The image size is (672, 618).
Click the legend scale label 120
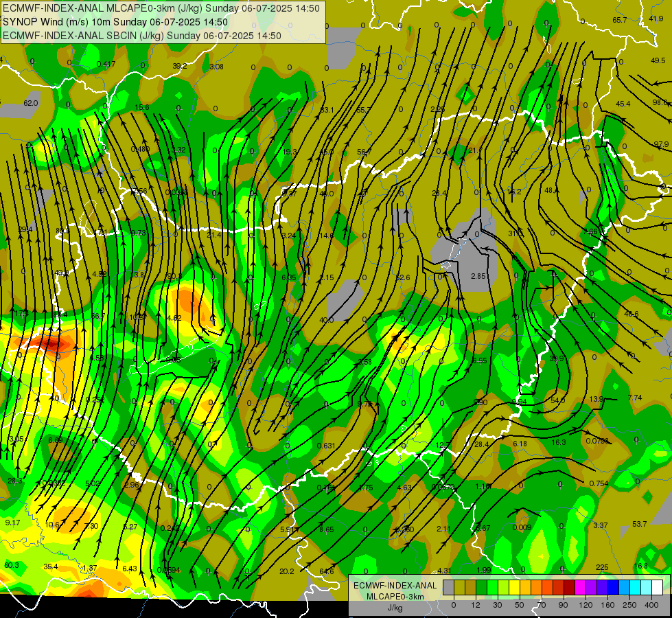pos(586,605)
